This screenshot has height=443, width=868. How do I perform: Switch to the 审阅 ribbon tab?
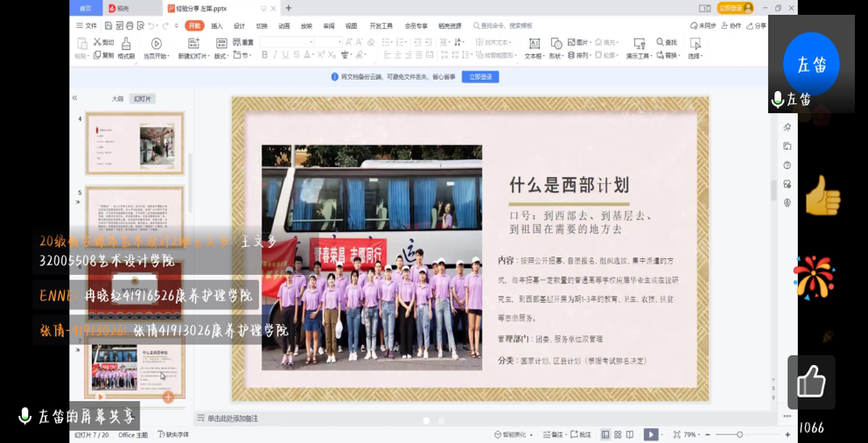click(329, 25)
